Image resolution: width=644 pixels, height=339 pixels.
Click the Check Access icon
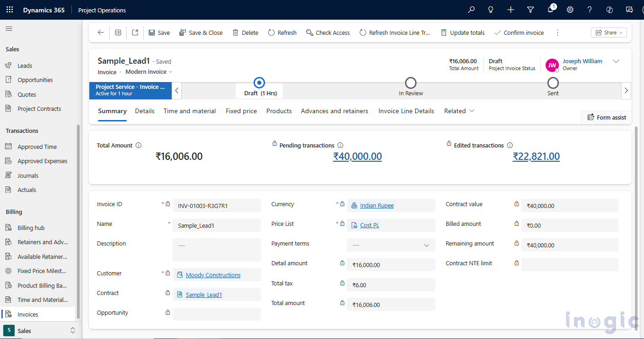point(310,33)
